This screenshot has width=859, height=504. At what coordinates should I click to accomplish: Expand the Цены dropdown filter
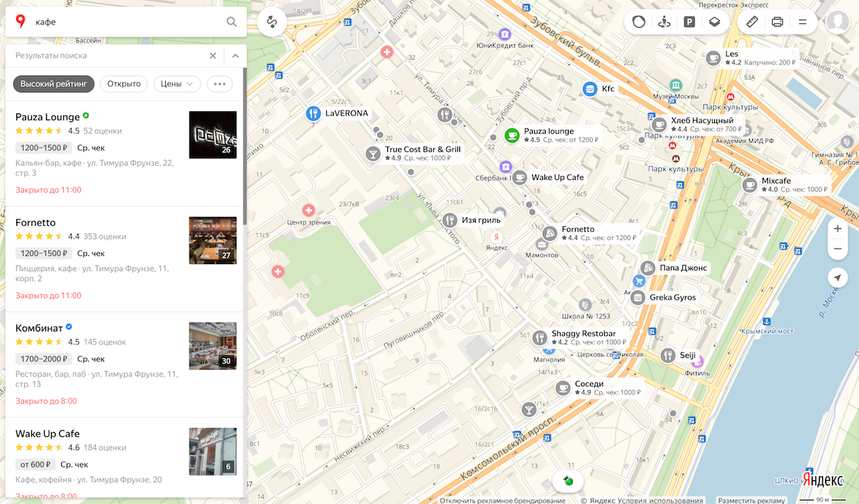pos(177,84)
